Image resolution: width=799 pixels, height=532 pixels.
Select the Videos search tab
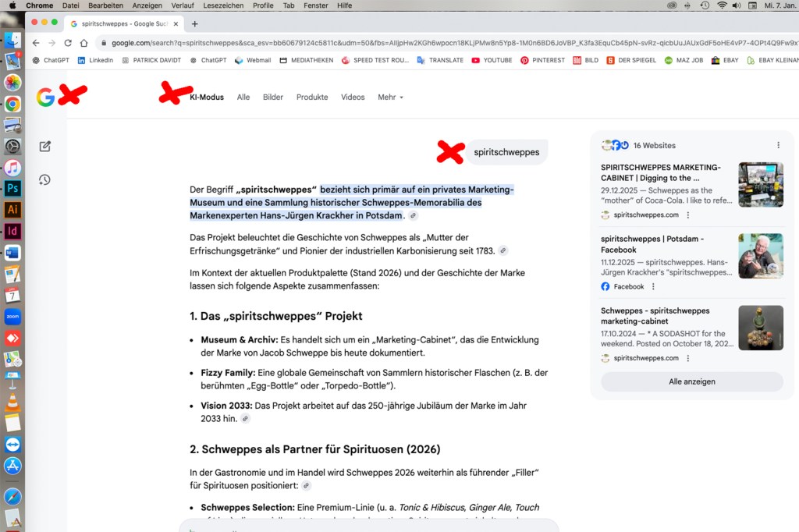tap(353, 98)
